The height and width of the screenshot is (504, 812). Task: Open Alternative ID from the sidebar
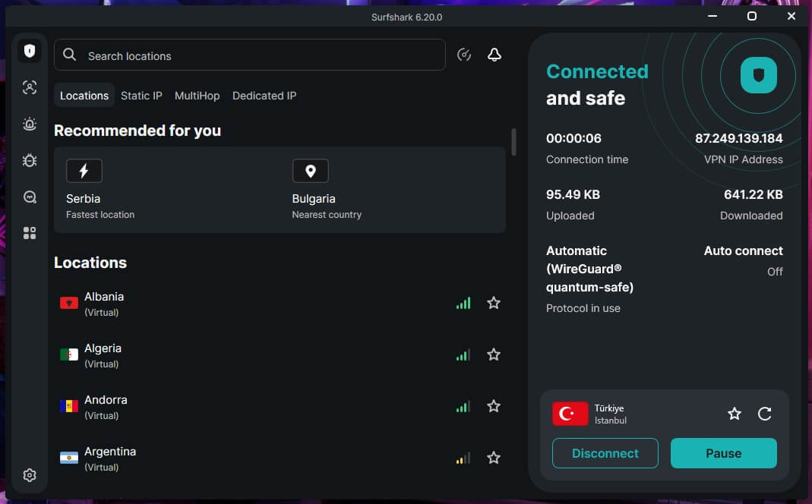[30, 87]
